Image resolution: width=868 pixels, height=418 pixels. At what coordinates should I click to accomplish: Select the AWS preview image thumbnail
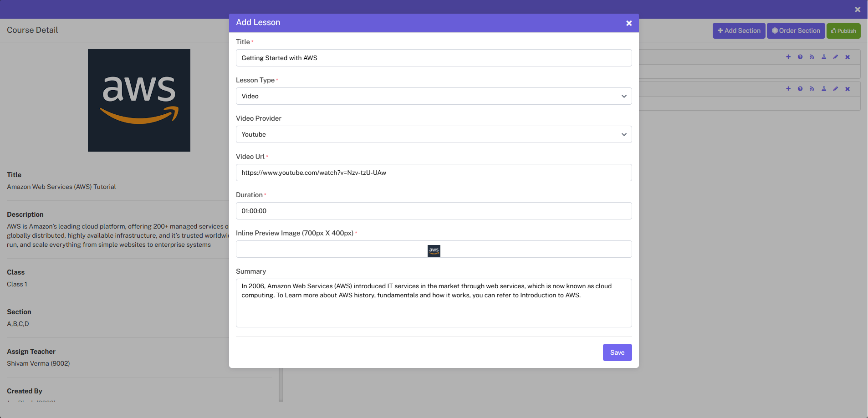pyautogui.click(x=434, y=251)
